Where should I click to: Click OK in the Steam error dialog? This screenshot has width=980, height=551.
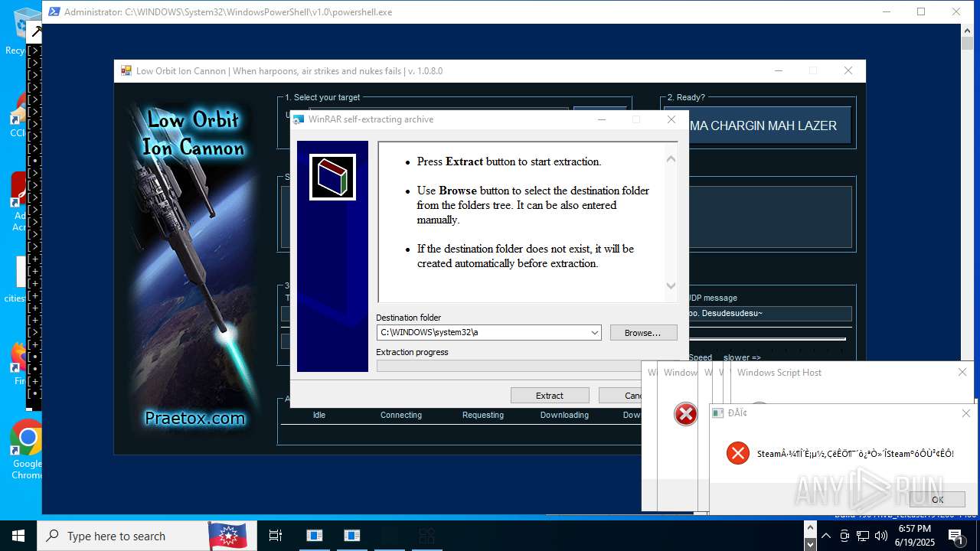click(937, 499)
